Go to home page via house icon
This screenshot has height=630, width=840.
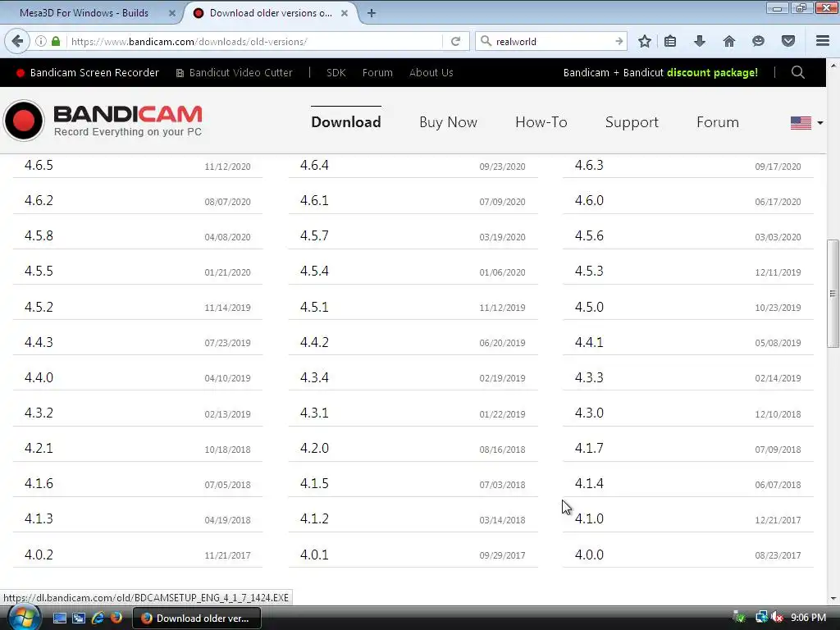(728, 41)
